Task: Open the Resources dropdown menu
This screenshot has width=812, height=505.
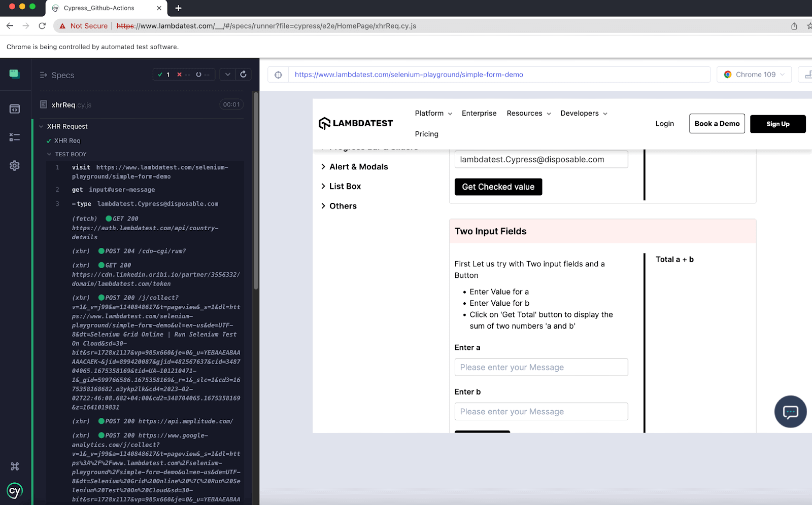Action: [528, 113]
